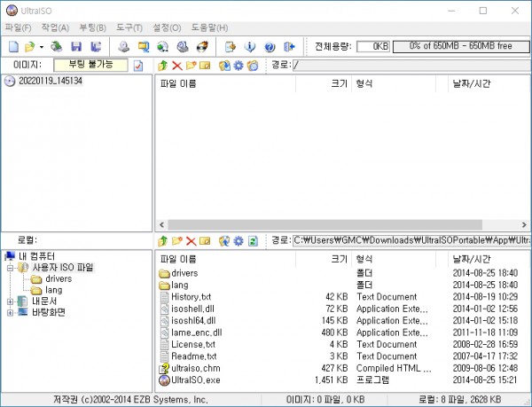Click the gear icon in local pane toolbar
This screenshot has width=532, height=407.
(239, 241)
